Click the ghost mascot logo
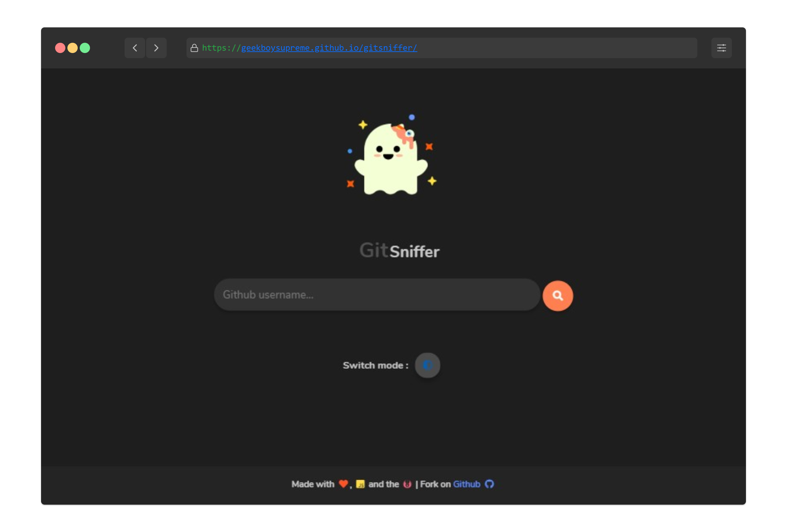This screenshot has width=787, height=532. tap(391, 155)
